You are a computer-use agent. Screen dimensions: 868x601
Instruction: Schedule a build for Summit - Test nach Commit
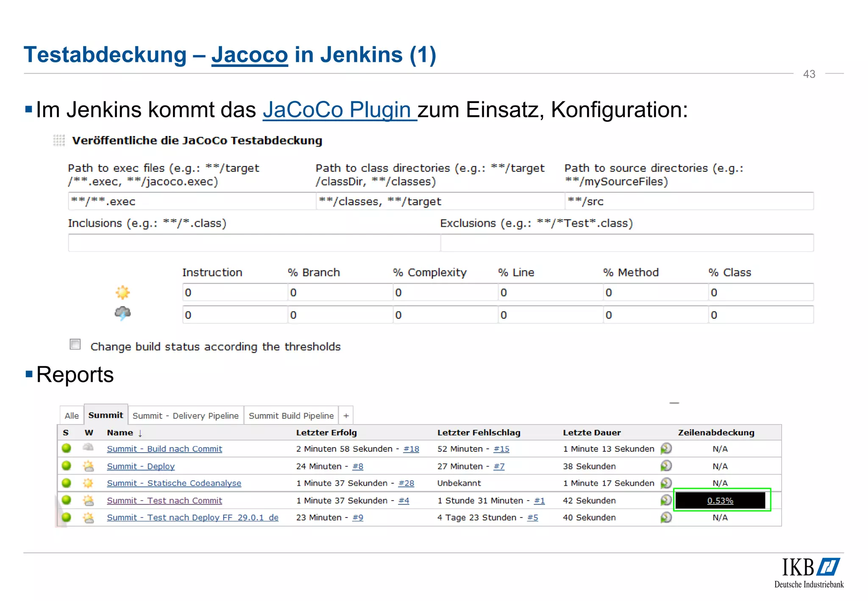pyautogui.click(x=666, y=500)
